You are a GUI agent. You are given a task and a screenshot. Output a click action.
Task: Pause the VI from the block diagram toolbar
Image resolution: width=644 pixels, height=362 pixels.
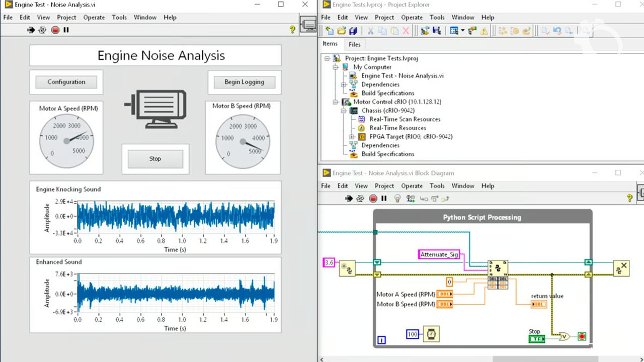(x=384, y=199)
